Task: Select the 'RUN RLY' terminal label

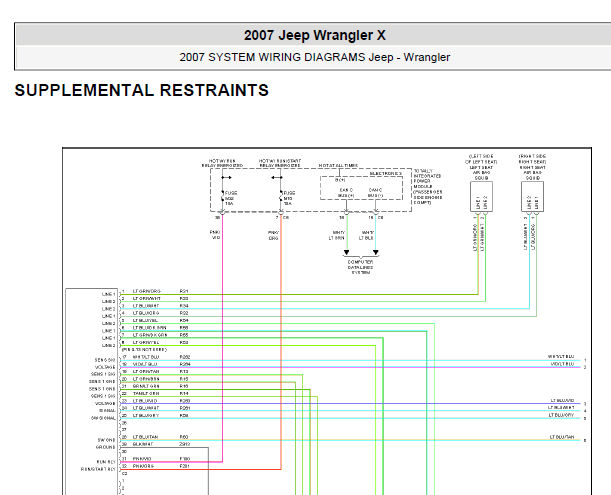Action: (x=106, y=462)
